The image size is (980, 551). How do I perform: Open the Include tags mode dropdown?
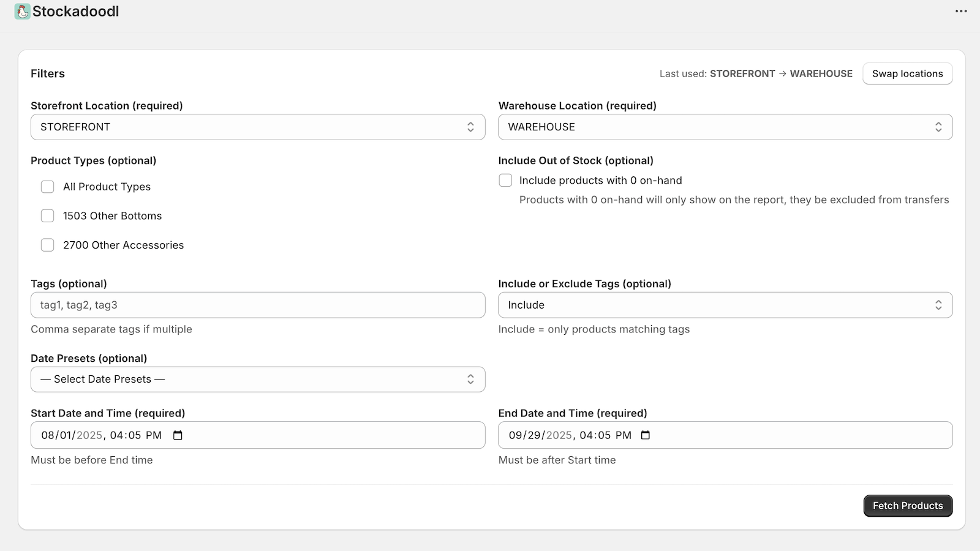[725, 304]
